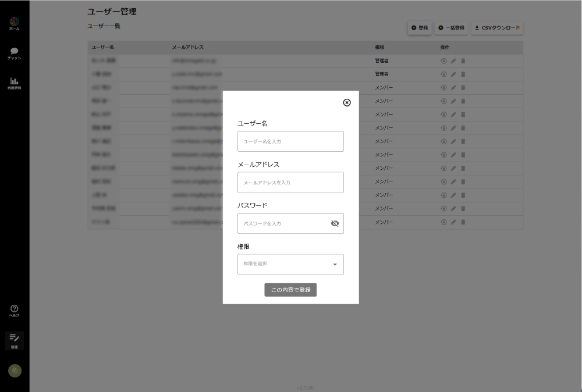582x392 pixels.
Task: Focus the ユーザー名 input field
Action: [290, 141]
